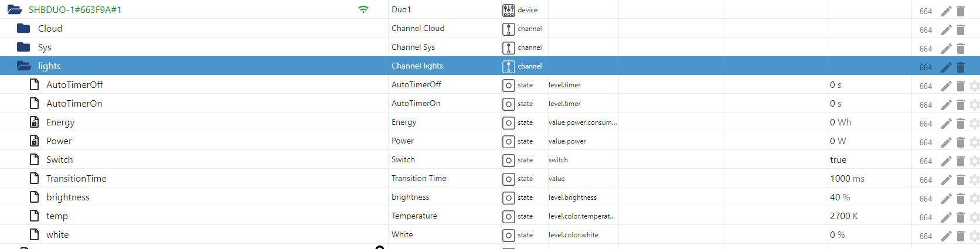The height and width of the screenshot is (249, 980).
Task: Click the 2700 K temperature value
Action: 843,216
